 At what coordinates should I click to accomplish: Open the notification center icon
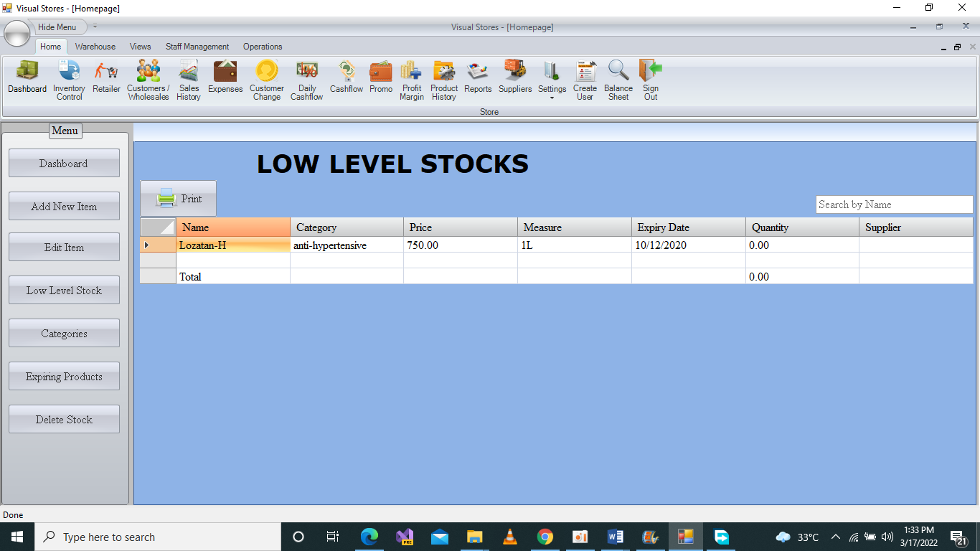[958, 537]
